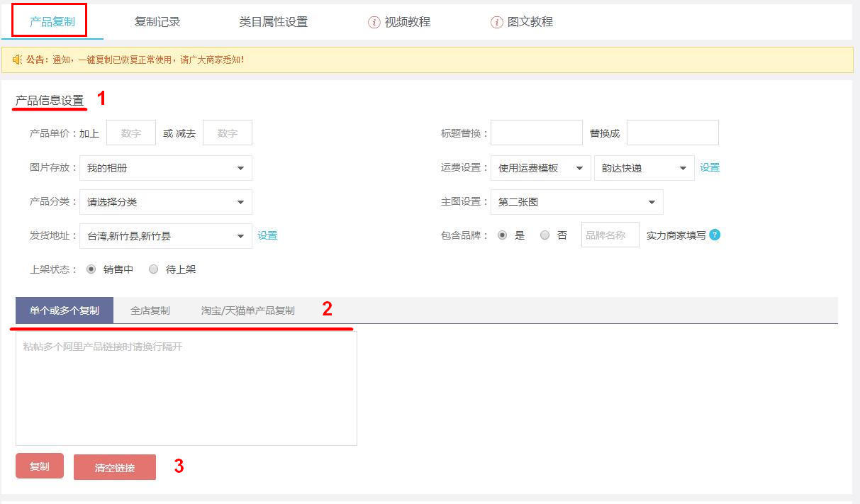860x504 pixels.
Task: Select the 待上架 radio button
Action: tap(153, 269)
